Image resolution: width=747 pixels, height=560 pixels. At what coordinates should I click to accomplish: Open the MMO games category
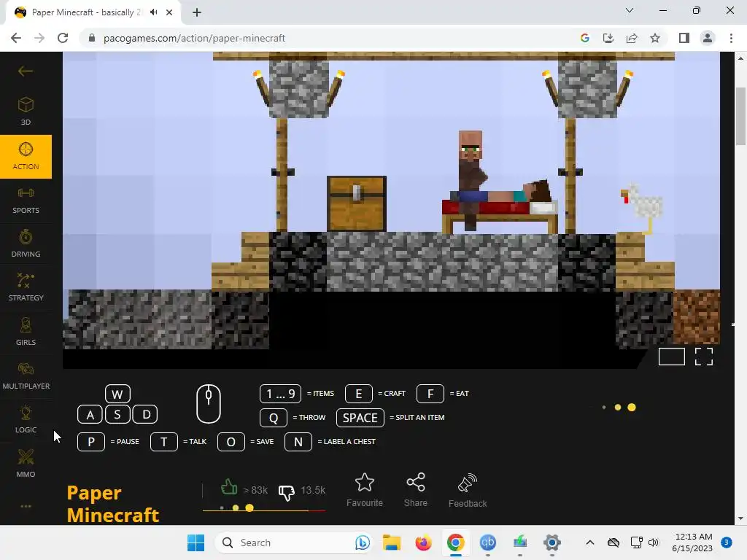(26, 464)
